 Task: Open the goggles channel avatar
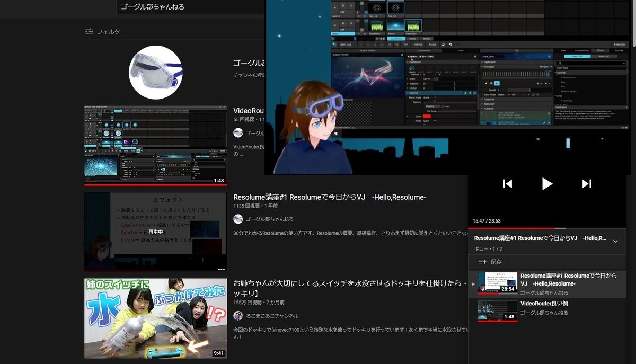(x=156, y=73)
